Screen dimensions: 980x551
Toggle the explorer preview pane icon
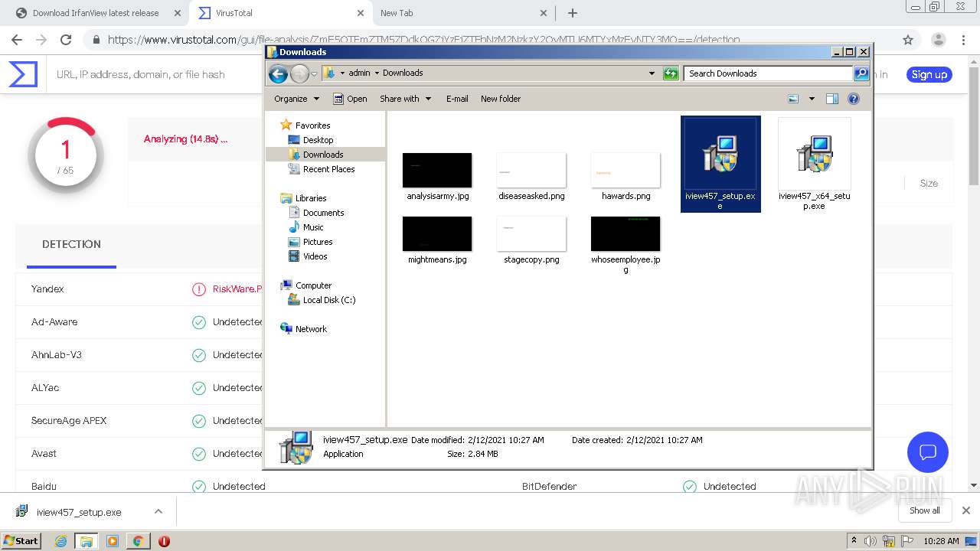click(x=832, y=99)
